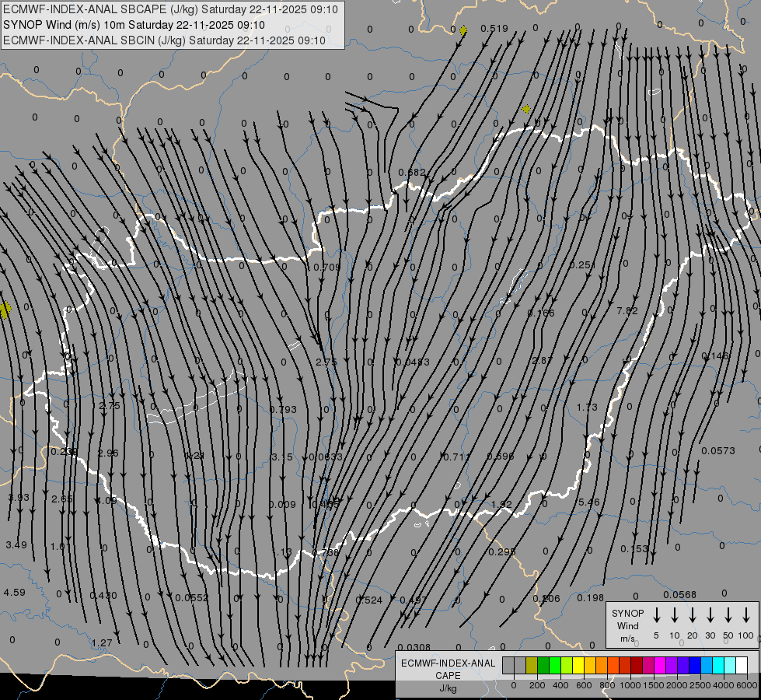Image resolution: width=761 pixels, height=700 pixels.
Task: Click the 0.793 value on the map
Action: tap(283, 410)
